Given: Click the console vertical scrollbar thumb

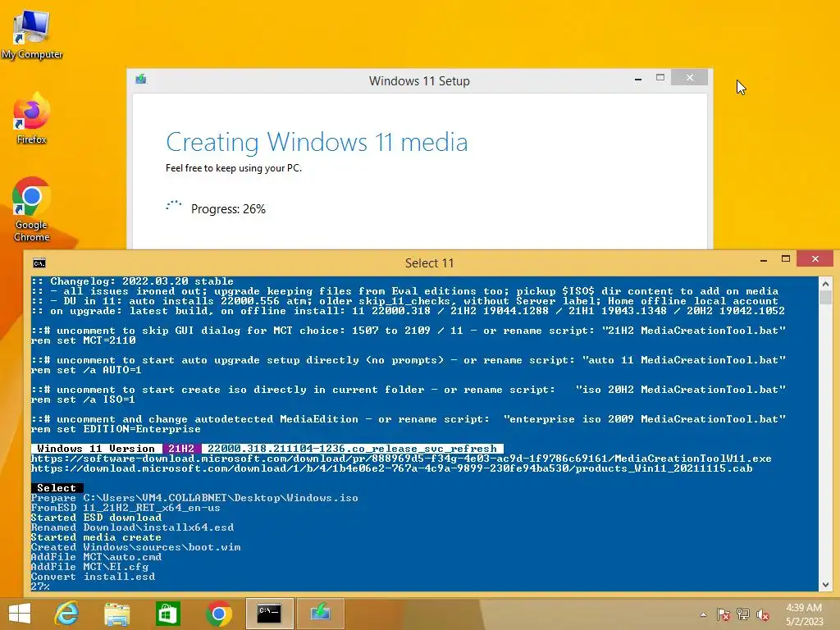Looking at the screenshot, I should tap(825, 297).
